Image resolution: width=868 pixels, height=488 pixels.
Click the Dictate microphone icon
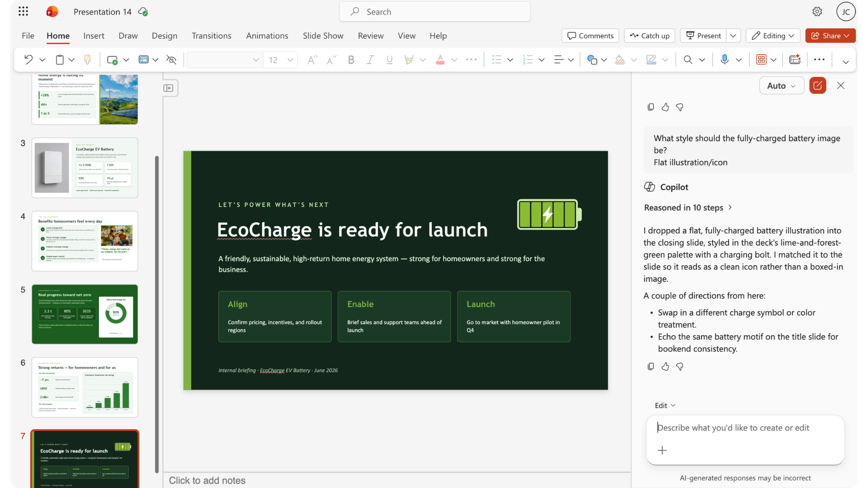coord(725,60)
